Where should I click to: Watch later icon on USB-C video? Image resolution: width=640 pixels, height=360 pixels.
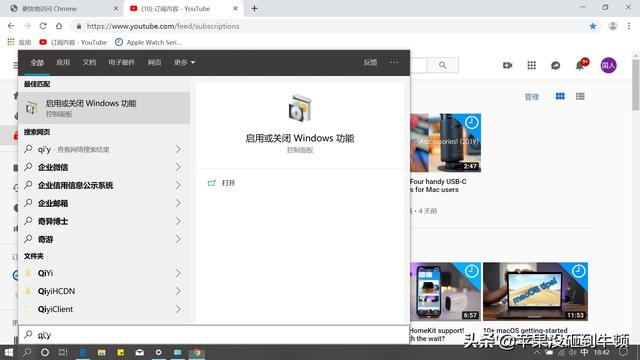click(471, 122)
